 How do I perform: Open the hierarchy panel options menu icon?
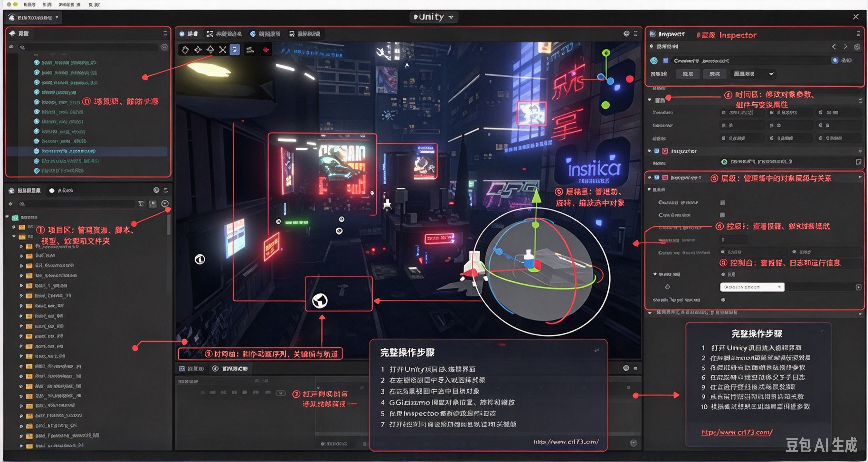coord(165,33)
